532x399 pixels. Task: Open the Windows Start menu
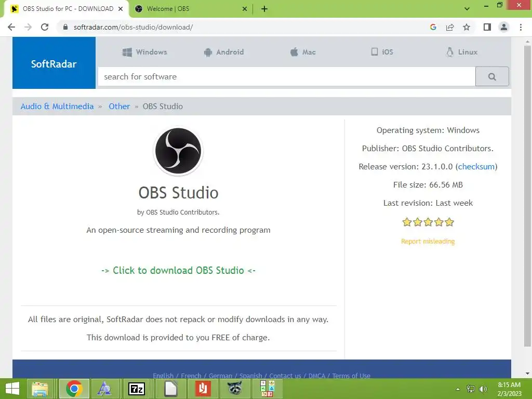(12, 389)
